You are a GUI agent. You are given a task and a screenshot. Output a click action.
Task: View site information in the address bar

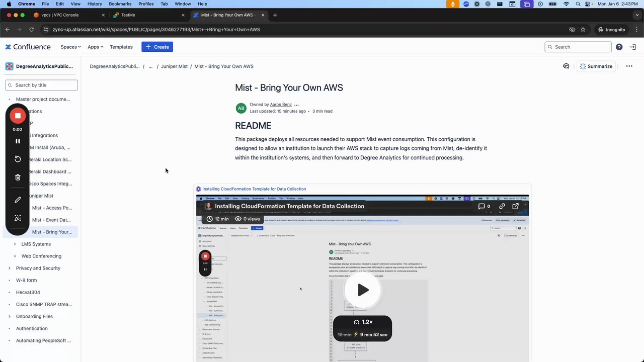(46, 30)
